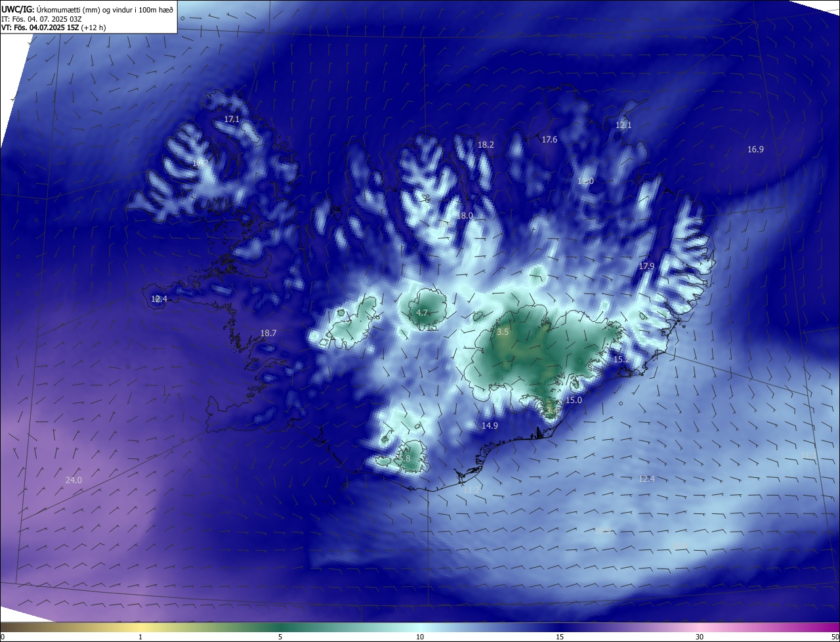Click the 12.4 value over the southeast sea
Screen dimensions: 840x642
(x=646, y=479)
